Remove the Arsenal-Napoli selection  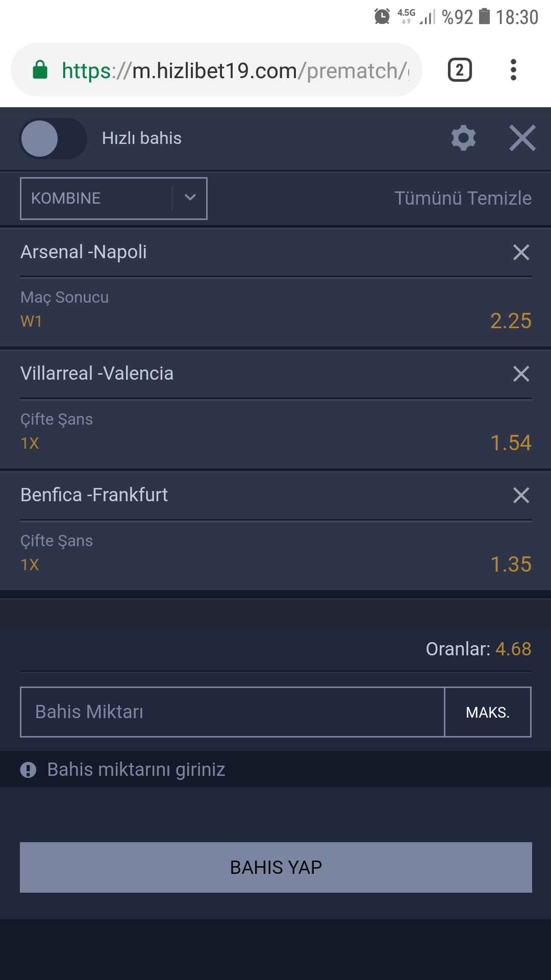(x=521, y=252)
